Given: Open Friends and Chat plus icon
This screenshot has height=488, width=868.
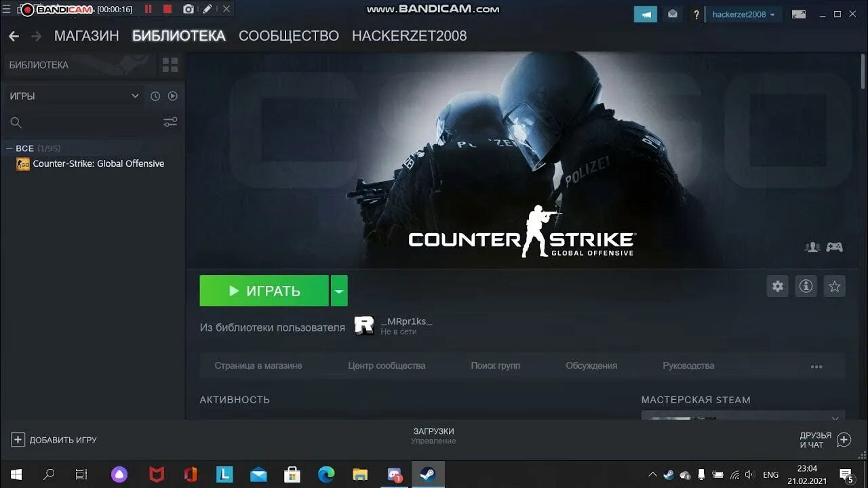Looking at the screenshot, I should [844, 440].
